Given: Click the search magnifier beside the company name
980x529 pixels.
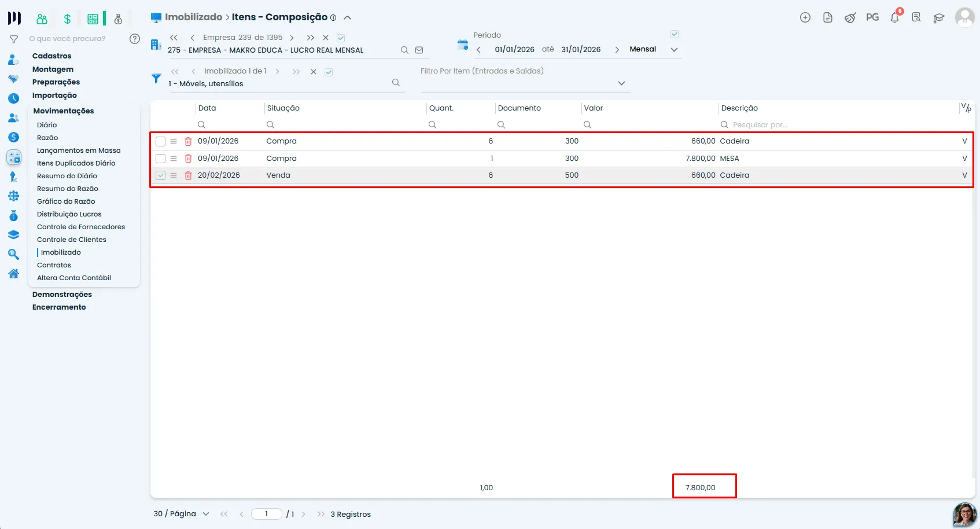Looking at the screenshot, I should [404, 50].
